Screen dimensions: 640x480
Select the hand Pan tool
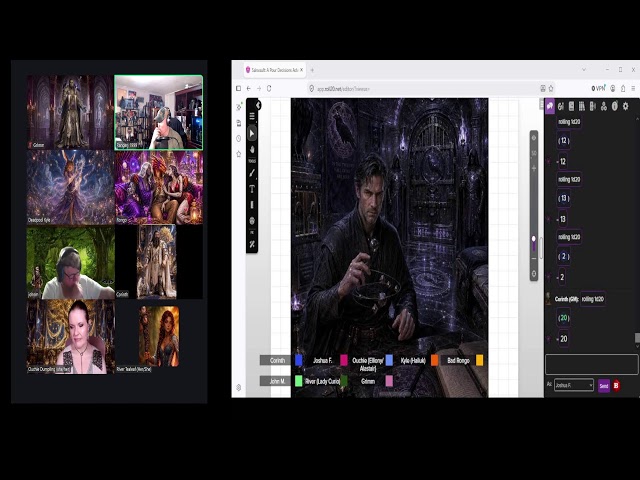[252, 149]
